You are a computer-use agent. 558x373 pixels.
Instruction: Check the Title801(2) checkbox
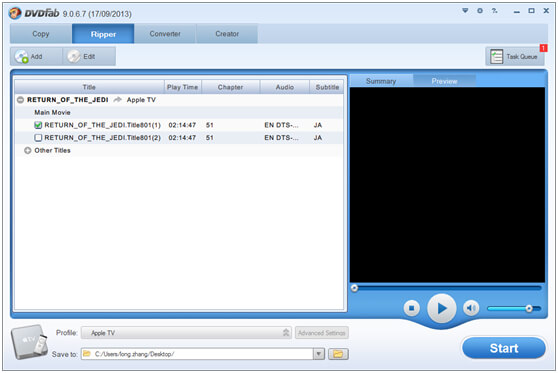[38, 137]
